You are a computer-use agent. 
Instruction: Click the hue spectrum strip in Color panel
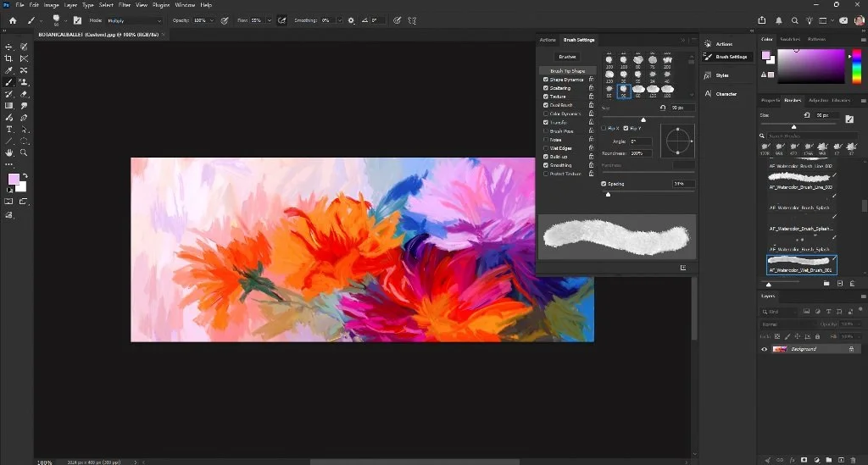pos(856,66)
